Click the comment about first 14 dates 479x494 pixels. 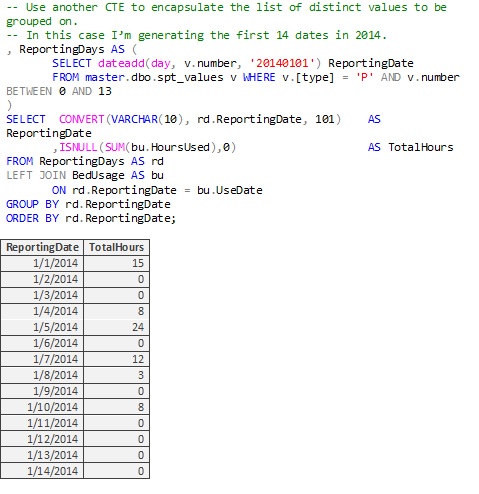(x=197, y=35)
